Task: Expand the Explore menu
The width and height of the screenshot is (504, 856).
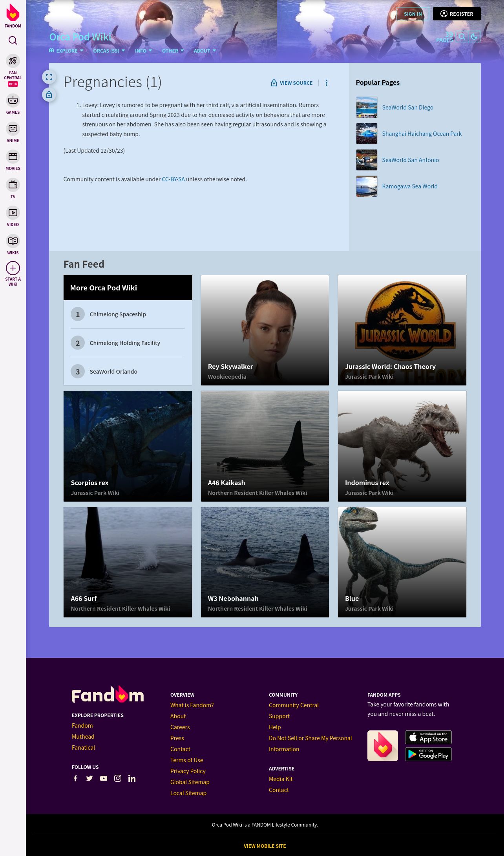Action: pos(66,51)
